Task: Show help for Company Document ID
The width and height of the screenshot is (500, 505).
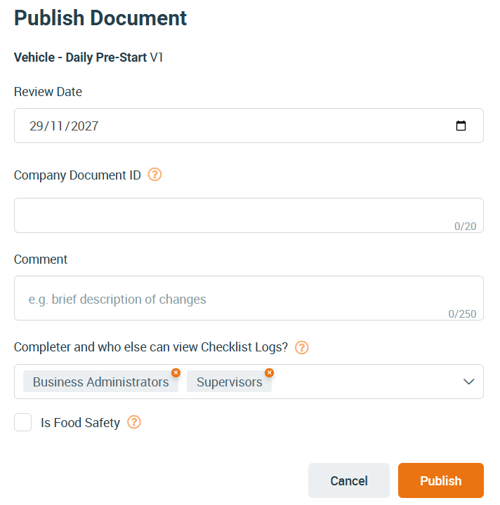Action: pos(155,175)
